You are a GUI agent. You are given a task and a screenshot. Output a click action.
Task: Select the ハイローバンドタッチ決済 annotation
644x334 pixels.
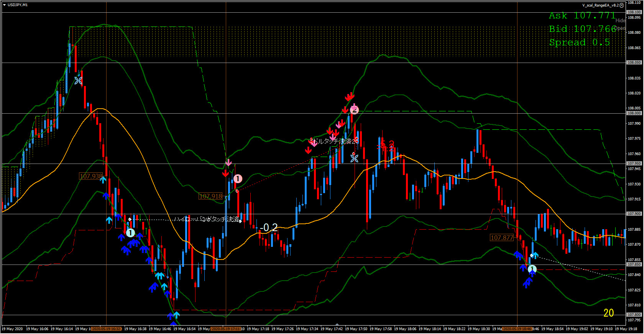click(x=207, y=219)
